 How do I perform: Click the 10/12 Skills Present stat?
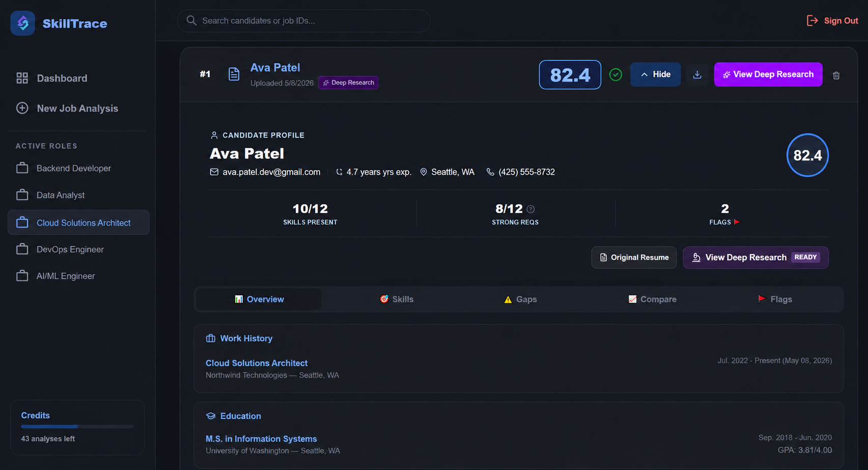[310, 213]
